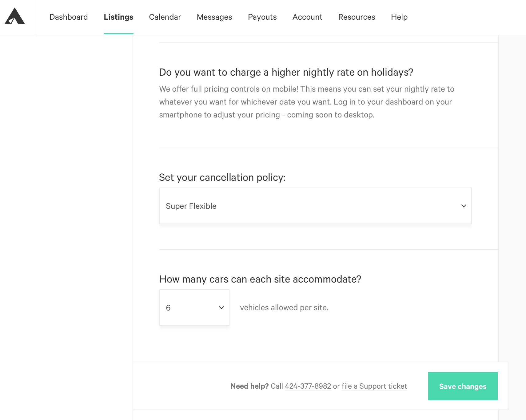The height and width of the screenshot is (420, 526).
Task: Click the holiday nightly rate question heading
Action: [x=286, y=72]
